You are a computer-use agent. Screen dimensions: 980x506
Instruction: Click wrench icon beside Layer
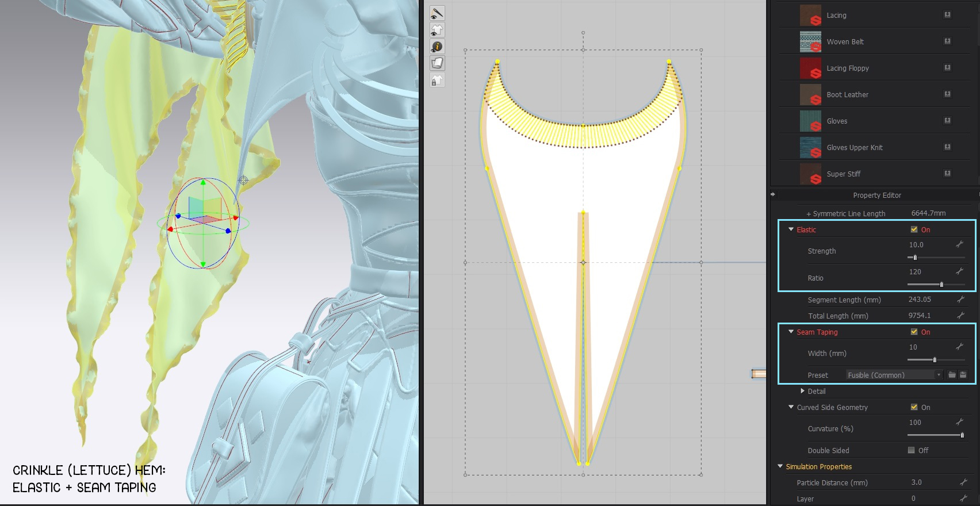(x=963, y=498)
